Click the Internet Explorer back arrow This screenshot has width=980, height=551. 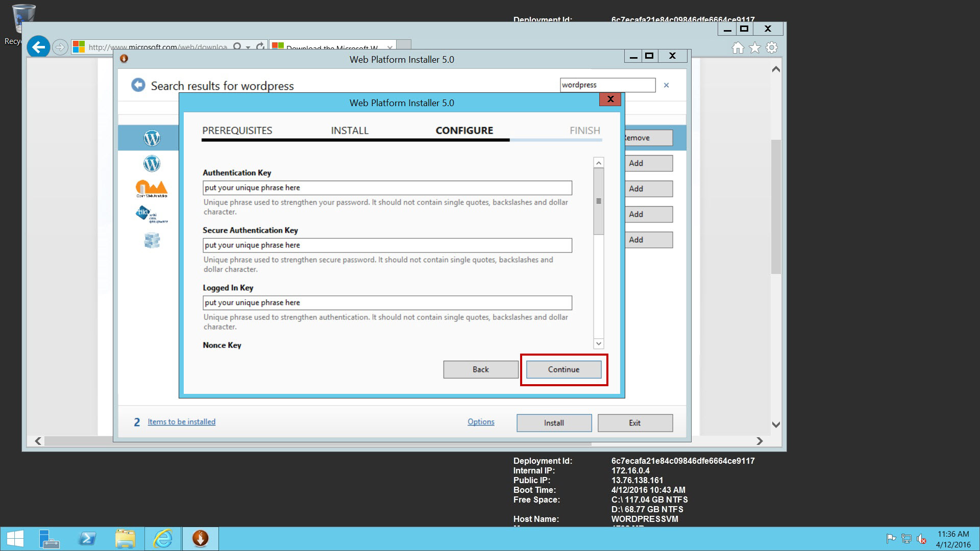(x=39, y=47)
